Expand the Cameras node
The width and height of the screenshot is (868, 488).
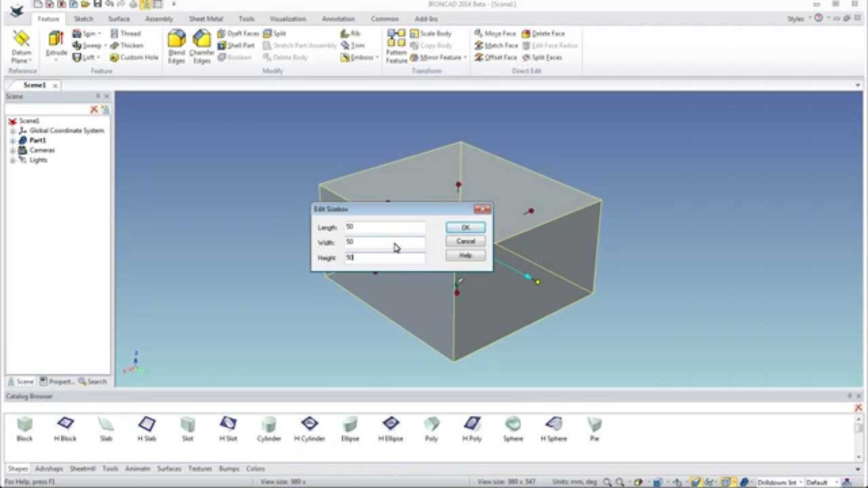(x=14, y=150)
